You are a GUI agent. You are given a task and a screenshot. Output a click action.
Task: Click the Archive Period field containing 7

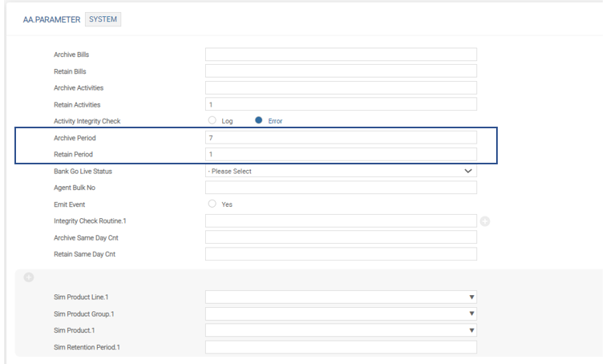click(x=341, y=138)
